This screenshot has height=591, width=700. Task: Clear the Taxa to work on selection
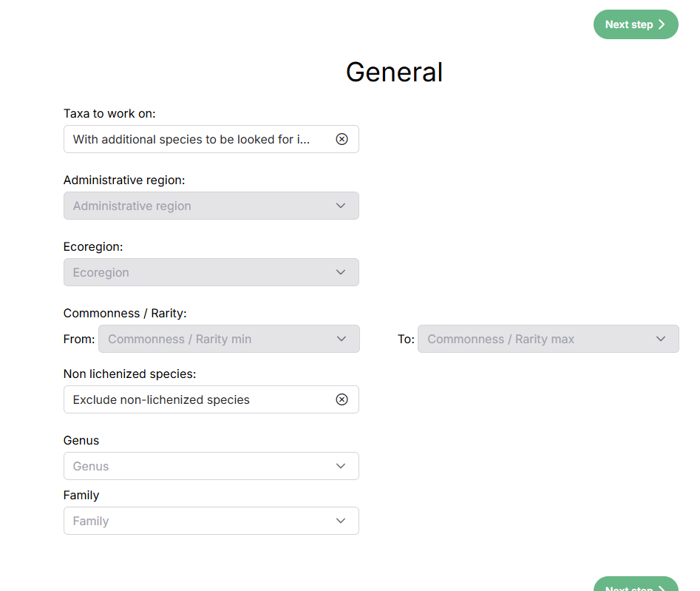click(x=341, y=139)
